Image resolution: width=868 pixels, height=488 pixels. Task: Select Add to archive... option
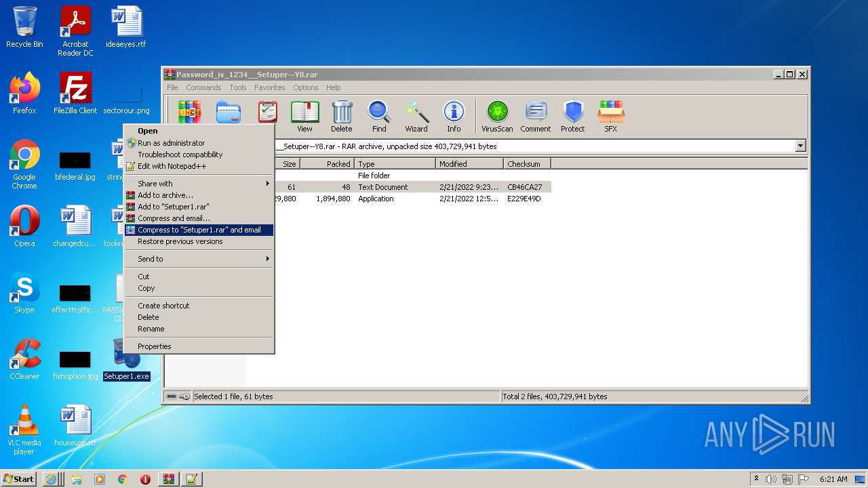[x=199, y=195]
